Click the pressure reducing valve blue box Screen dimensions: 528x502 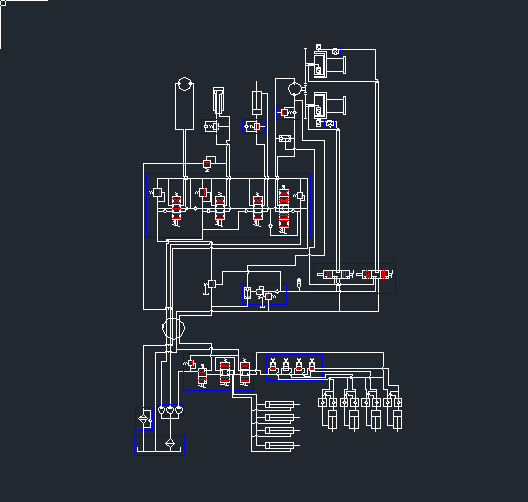(264, 294)
